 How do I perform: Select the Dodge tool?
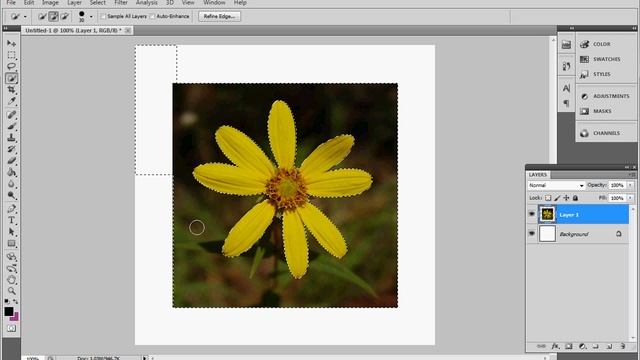[x=11, y=195]
